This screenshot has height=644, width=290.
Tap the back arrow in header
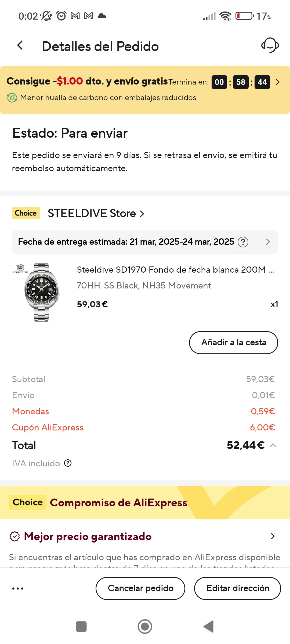click(x=20, y=46)
